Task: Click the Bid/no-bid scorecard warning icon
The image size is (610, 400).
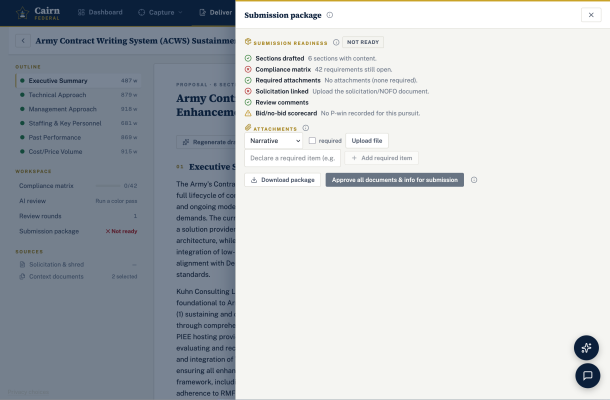Action: (x=248, y=113)
